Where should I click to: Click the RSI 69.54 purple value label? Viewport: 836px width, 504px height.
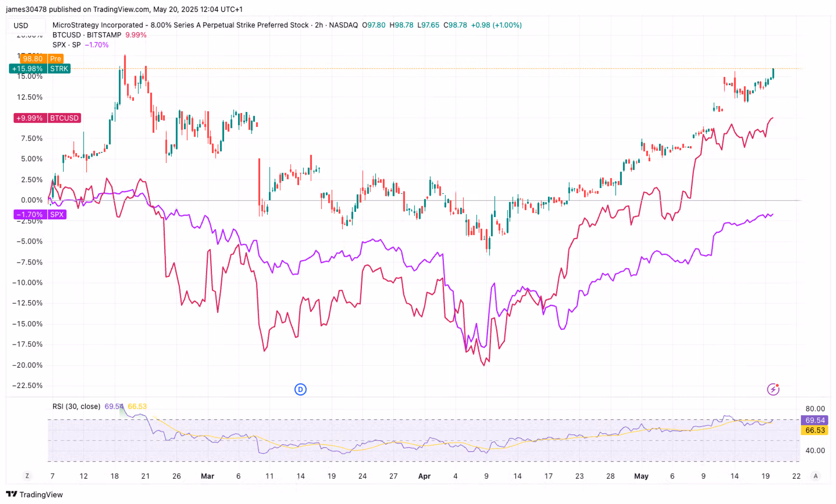point(815,420)
